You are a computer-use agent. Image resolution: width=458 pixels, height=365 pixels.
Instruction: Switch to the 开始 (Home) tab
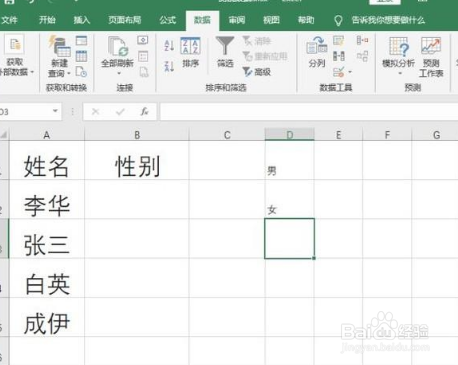tap(47, 20)
